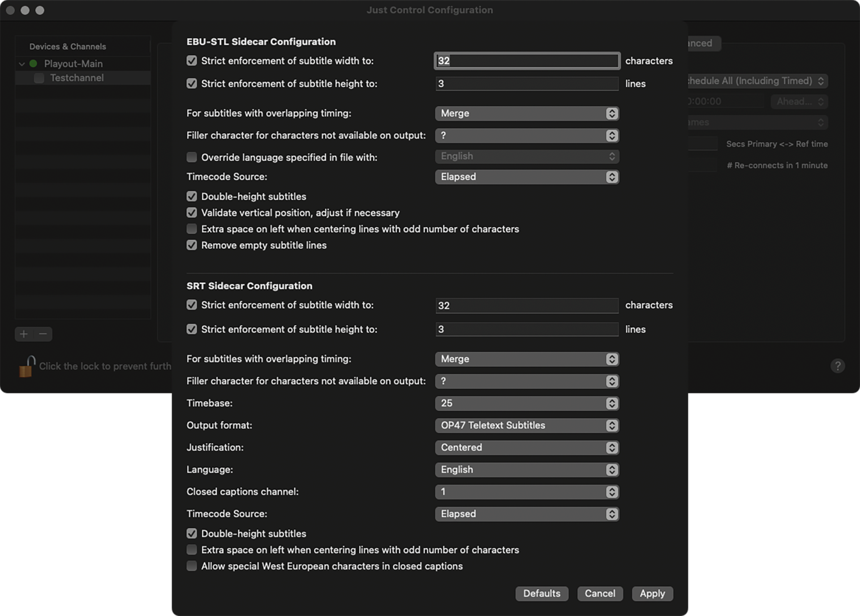Click EBU-STL Timecode Source stepper arrows
Screen dimensions: 860x616
click(612, 177)
